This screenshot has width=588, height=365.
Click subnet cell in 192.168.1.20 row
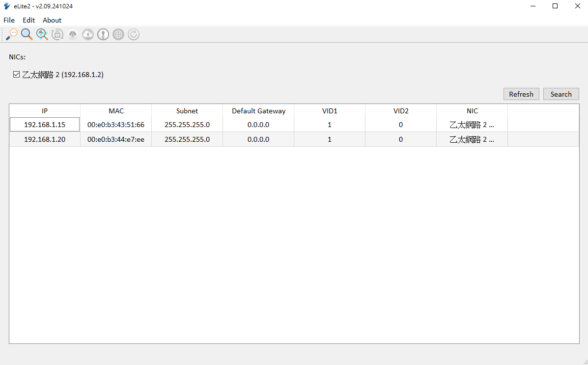[x=187, y=139]
